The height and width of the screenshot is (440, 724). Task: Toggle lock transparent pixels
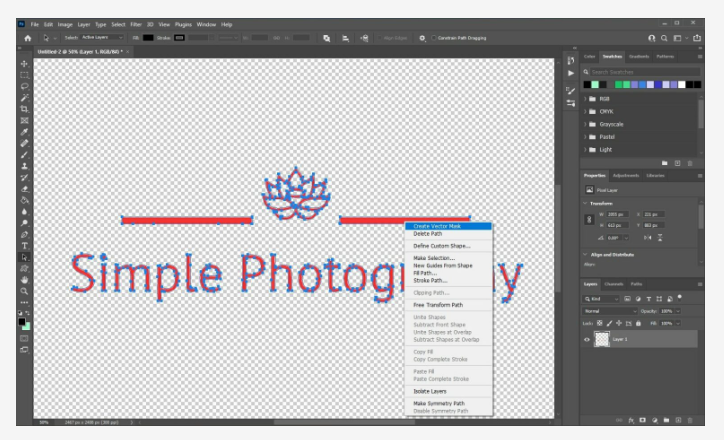(x=599, y=324)
